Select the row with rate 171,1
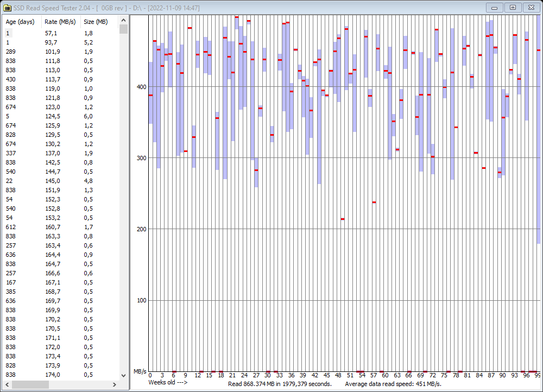The image size is (543, 392). click(x=61, y=338)
